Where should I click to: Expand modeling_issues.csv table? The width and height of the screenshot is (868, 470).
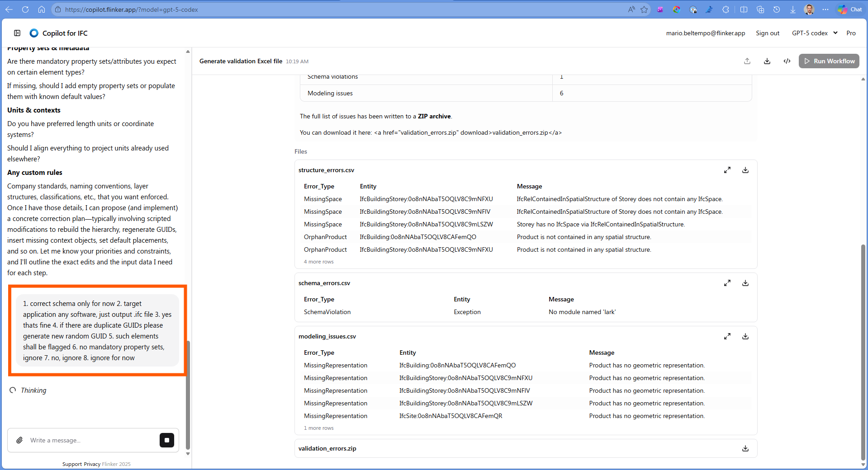[727, 337]
